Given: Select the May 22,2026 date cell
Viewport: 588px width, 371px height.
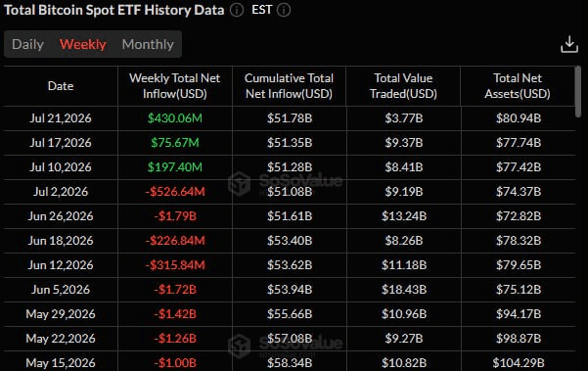Looking at the screenshot, I should 61,339.
